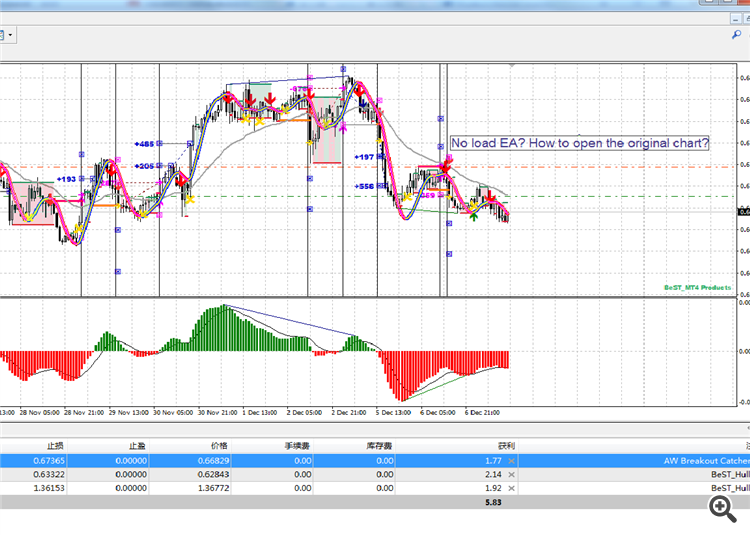Sort by the 止盈 column header
Screen dimensions: 750x535
click(137, 446)
